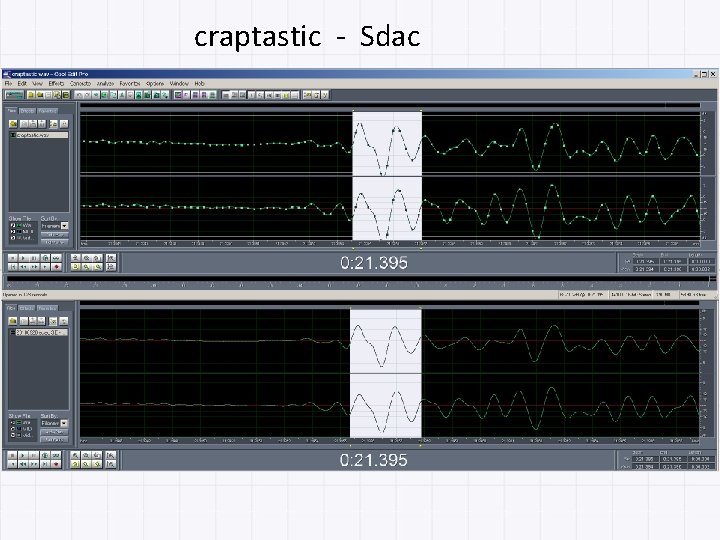Zoom in horizontally in the top window
720x540 pixels.
coord(75,258)
